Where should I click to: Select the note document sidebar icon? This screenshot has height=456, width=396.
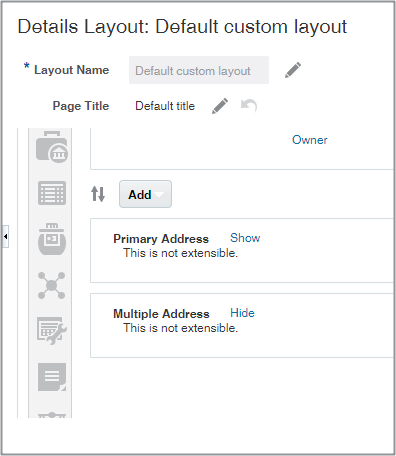pos(52,377)
